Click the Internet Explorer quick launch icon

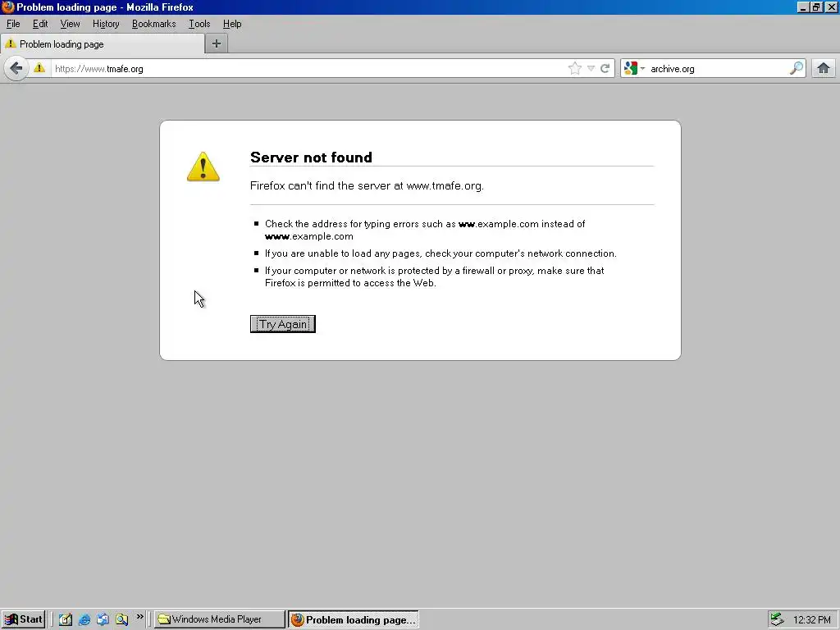84,619
